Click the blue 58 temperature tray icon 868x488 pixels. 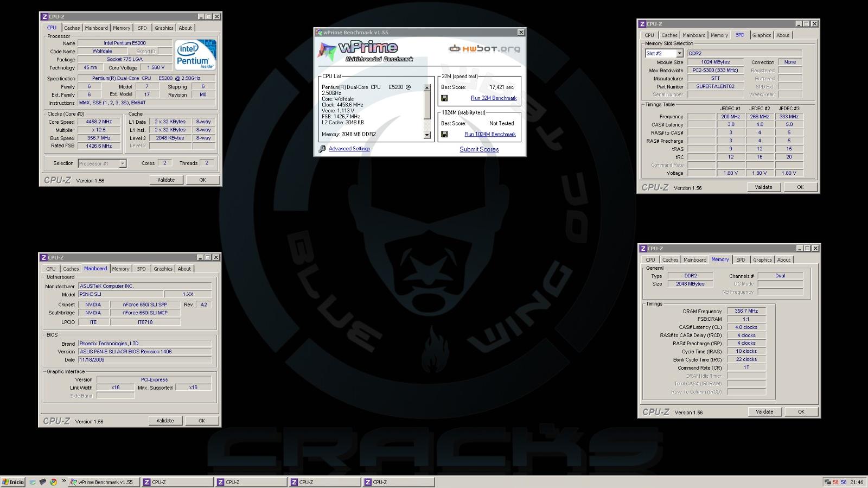click(844, 482)
